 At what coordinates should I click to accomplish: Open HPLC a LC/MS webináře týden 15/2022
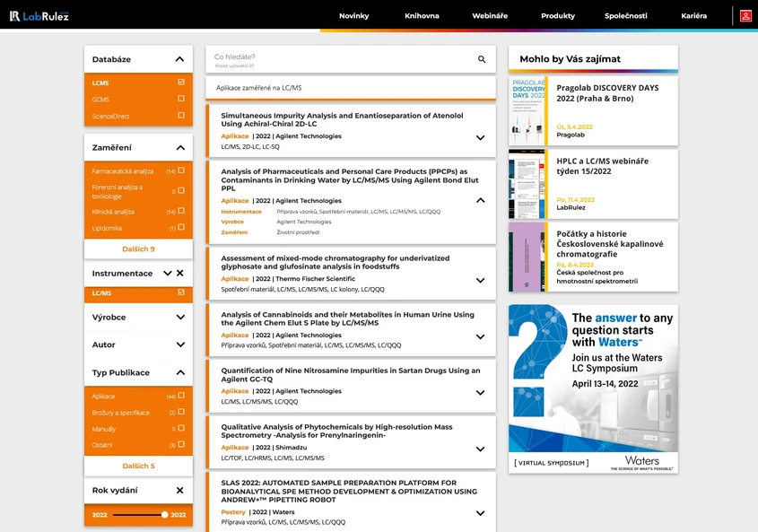[x=602, y=166]
